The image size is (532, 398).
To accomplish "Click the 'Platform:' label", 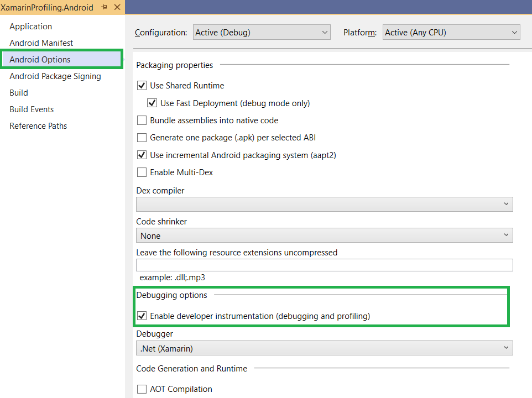I will [360, 33].
